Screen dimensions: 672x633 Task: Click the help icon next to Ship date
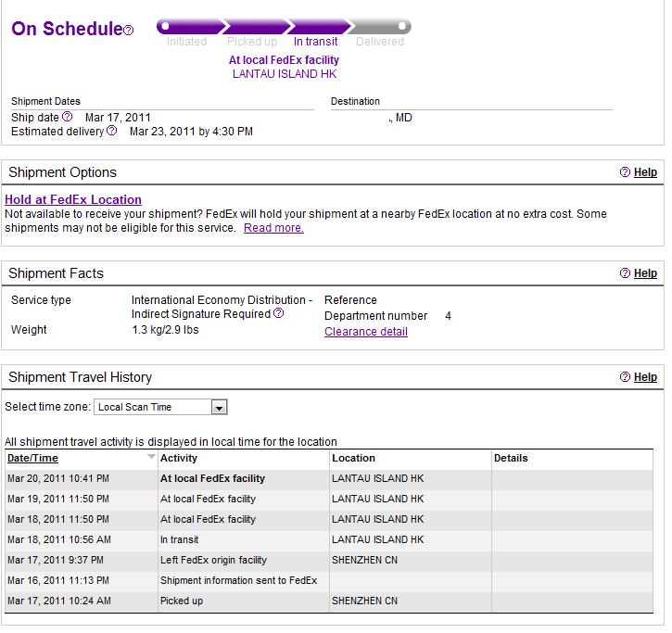68,117
